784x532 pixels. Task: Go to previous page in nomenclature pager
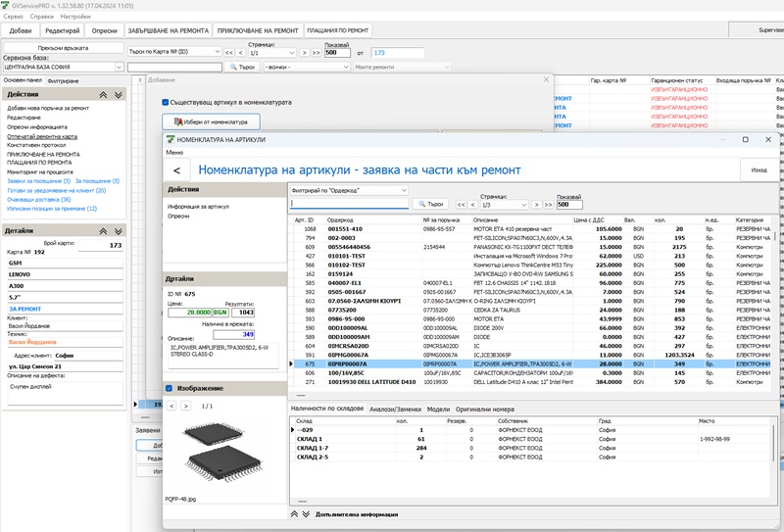point(472,205)
